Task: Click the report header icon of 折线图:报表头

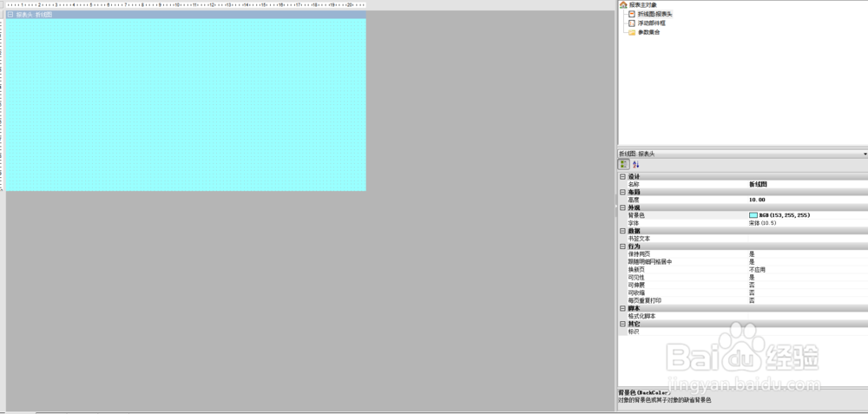Action: 632,14
